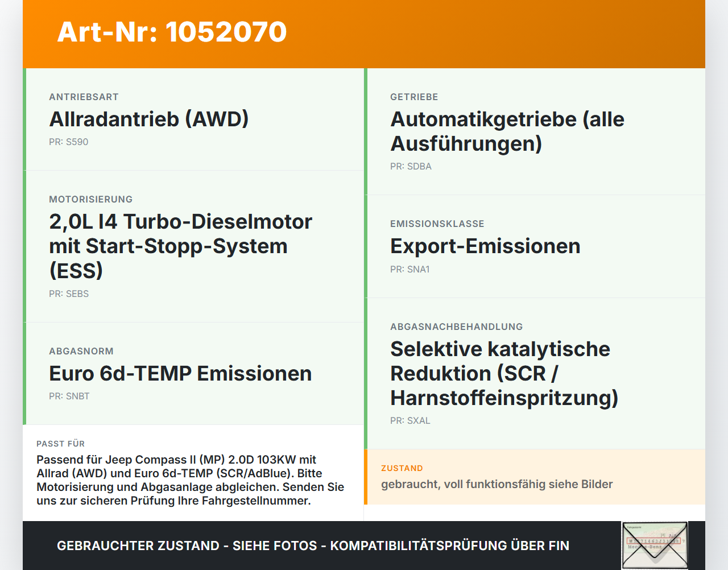Click the ABGASNACHBEHANDLUNG label

(457, 327)
